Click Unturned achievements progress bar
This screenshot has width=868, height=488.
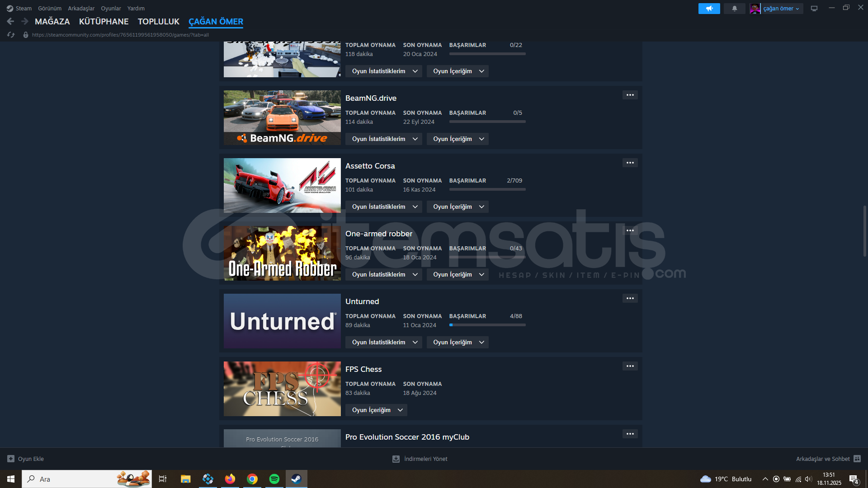click(487, 325)
